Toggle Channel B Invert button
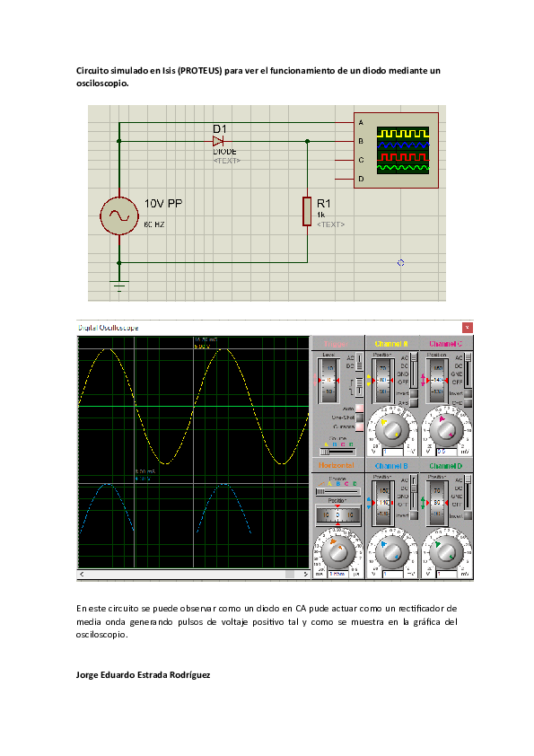The width and height of the screenshot is (534, 756). pyautogui.click(x=414, y=515)
